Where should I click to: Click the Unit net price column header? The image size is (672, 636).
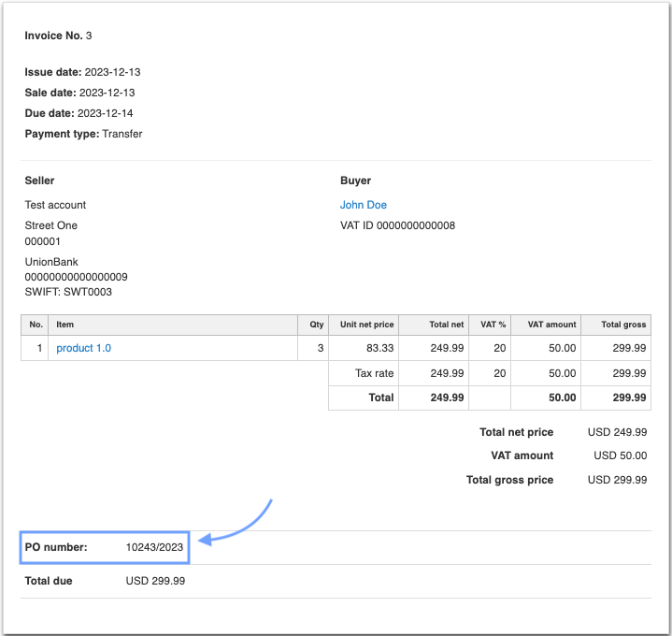click(x=366, y=325)
